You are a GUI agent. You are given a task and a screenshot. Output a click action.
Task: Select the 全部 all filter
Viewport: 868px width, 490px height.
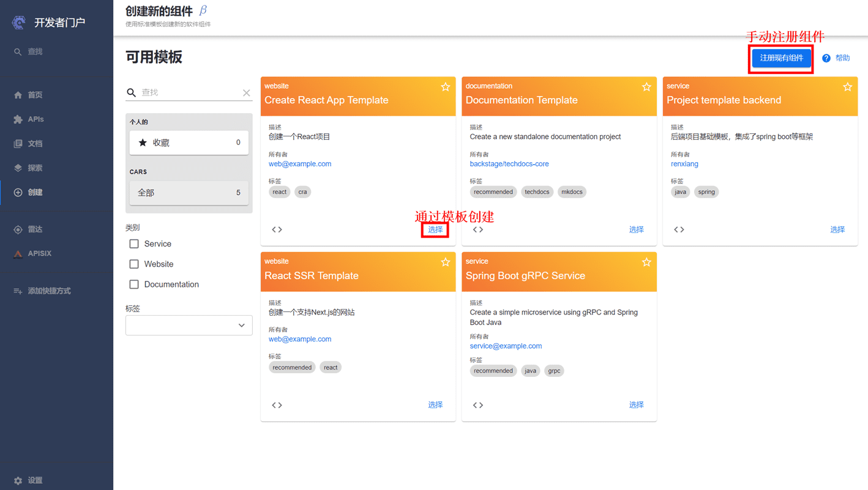pyautogui.click(x=189, y=193)
